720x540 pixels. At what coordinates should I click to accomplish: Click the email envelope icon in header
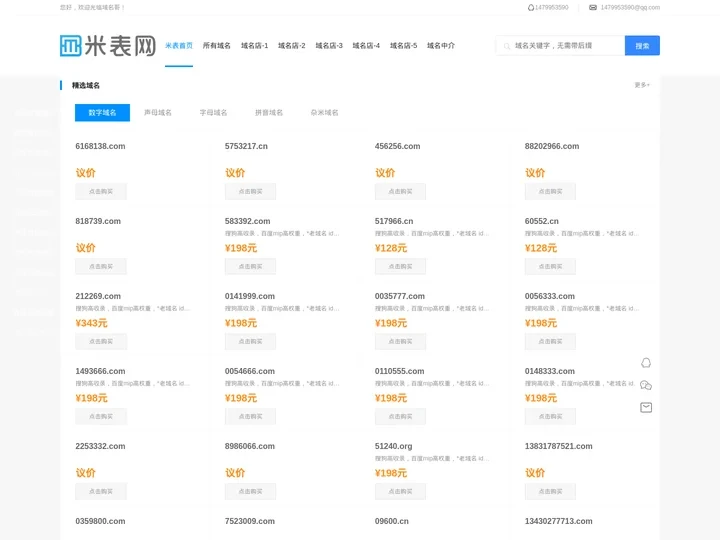tap(593, 7)
